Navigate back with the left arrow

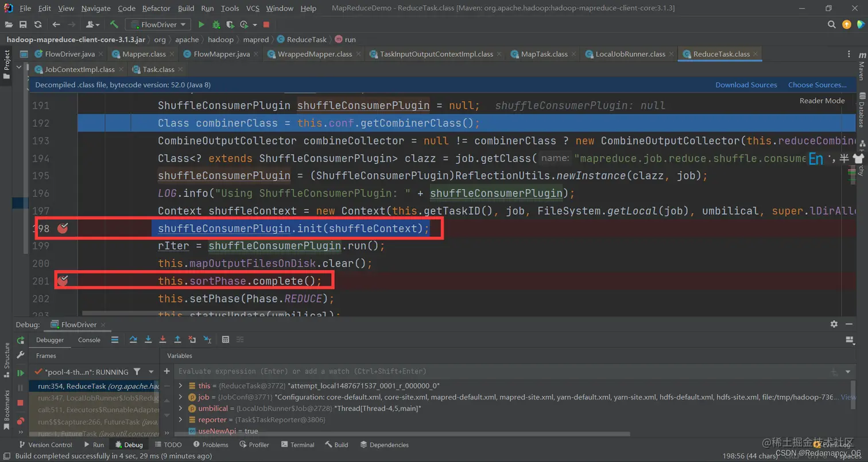pyautogui.click(x=56, y=25)
